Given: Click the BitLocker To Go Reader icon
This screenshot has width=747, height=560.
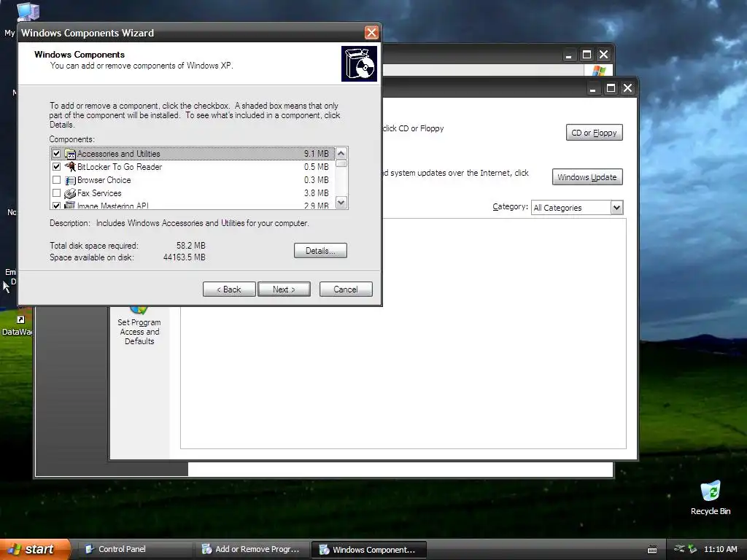Looking at the screenshot, I should (x=70, y=167).
